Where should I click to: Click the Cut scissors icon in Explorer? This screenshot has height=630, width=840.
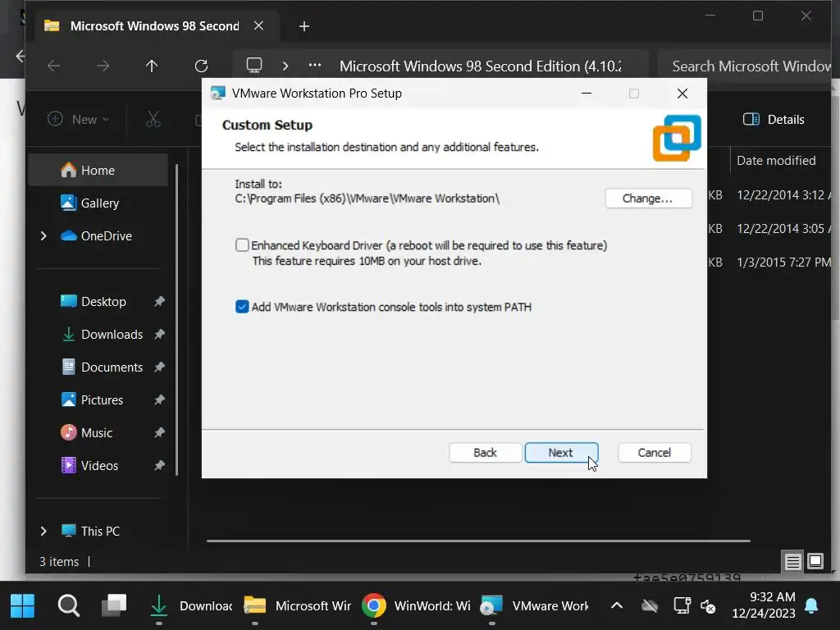[x=153, y=119]
